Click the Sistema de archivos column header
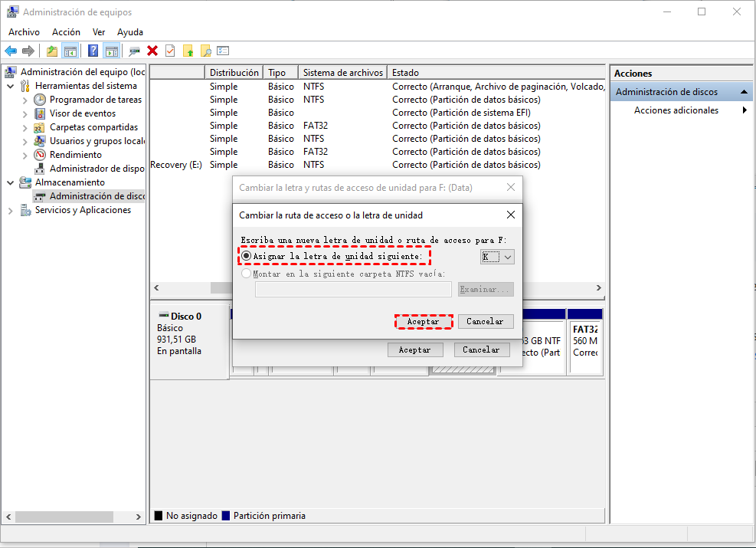Viewport: 756px width, 548px height. pyautogui.click(x=342, y=73)
